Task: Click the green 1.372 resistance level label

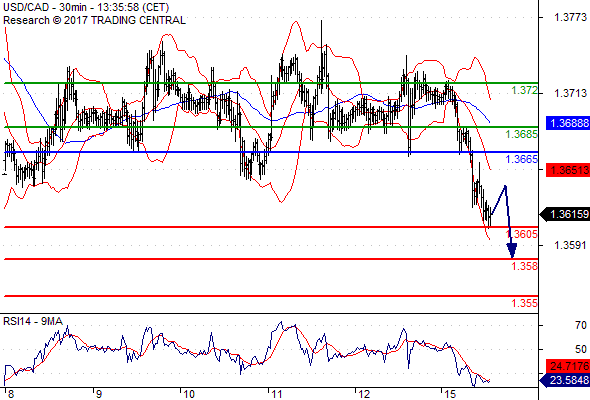Action: coord(525,90)
